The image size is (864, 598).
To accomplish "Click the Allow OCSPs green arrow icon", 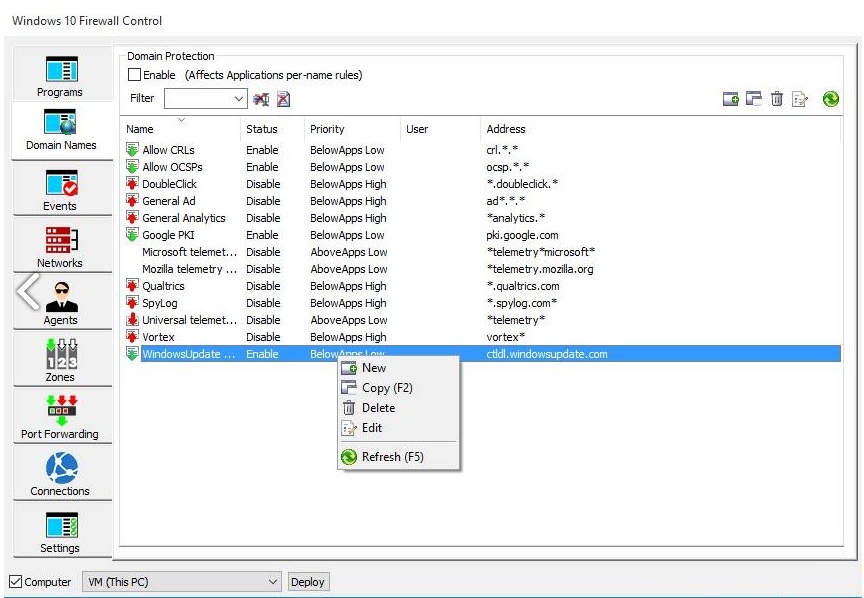I will [132, 166].
